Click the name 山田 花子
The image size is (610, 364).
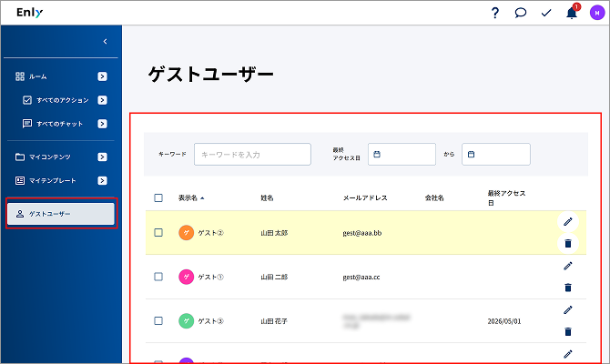coord(274,321)
